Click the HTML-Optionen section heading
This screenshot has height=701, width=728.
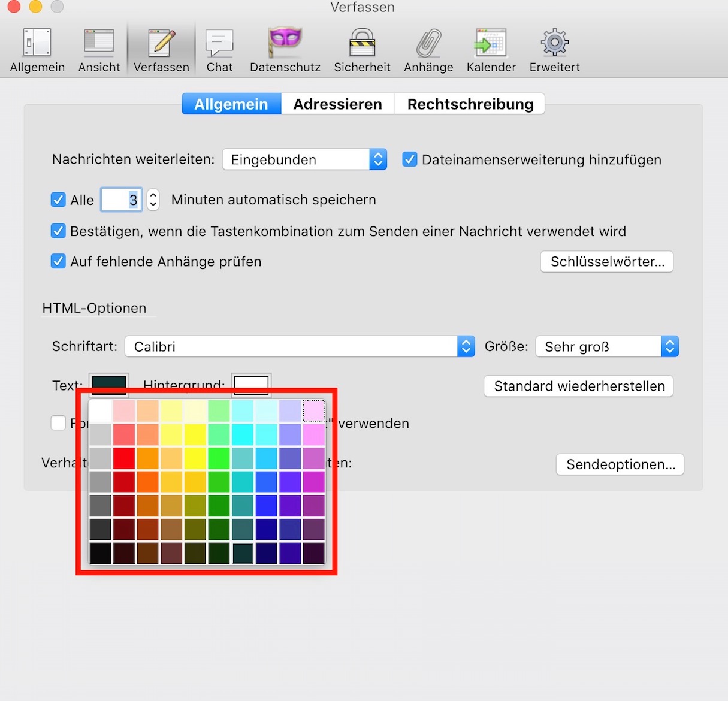pos(94,308)
